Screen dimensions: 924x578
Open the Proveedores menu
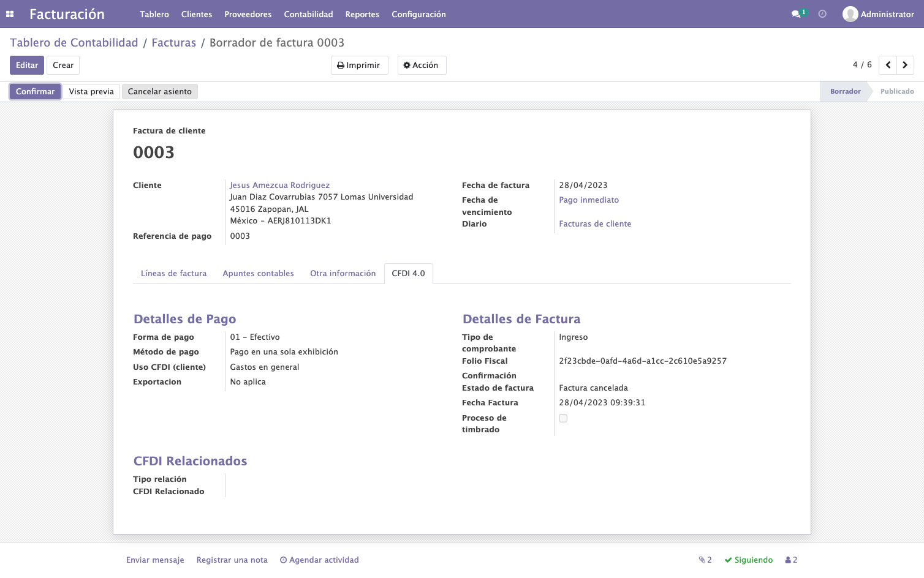(x=248, y=14)
